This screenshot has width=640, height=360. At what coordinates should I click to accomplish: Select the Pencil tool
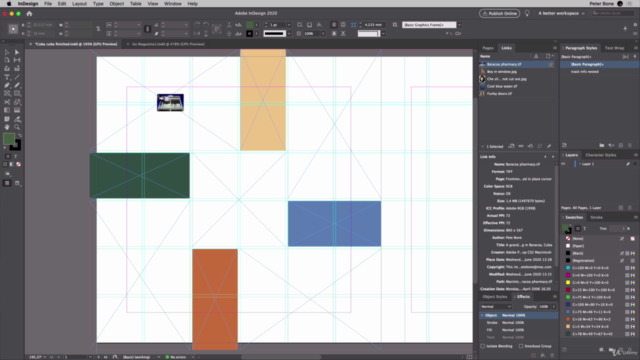pyautogui.click(x=17, y=85)
